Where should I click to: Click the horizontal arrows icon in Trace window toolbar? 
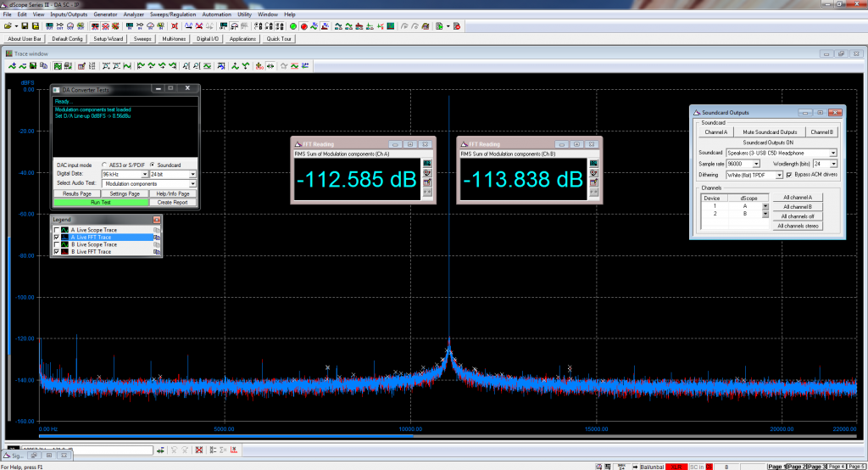point(270,66)
